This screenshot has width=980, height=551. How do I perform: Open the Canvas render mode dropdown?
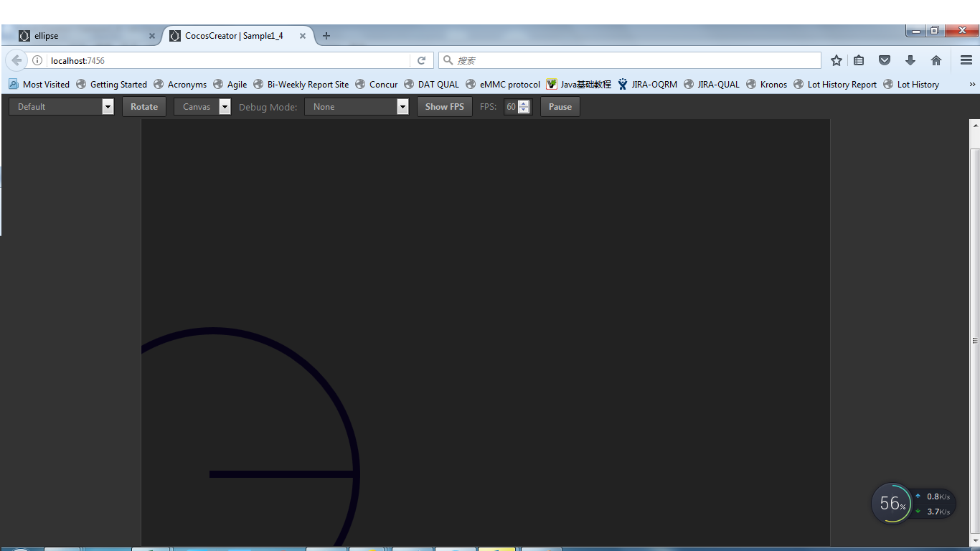click(x=202, y=107)
